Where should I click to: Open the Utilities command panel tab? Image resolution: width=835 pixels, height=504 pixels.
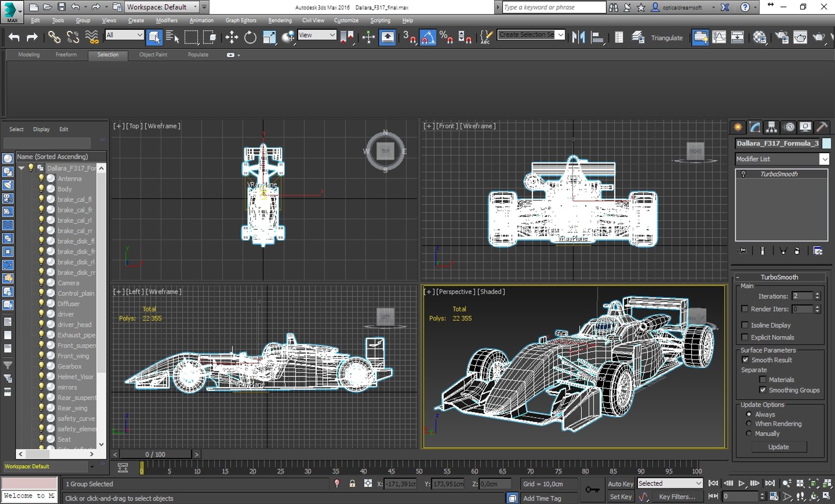click(822, 127)
